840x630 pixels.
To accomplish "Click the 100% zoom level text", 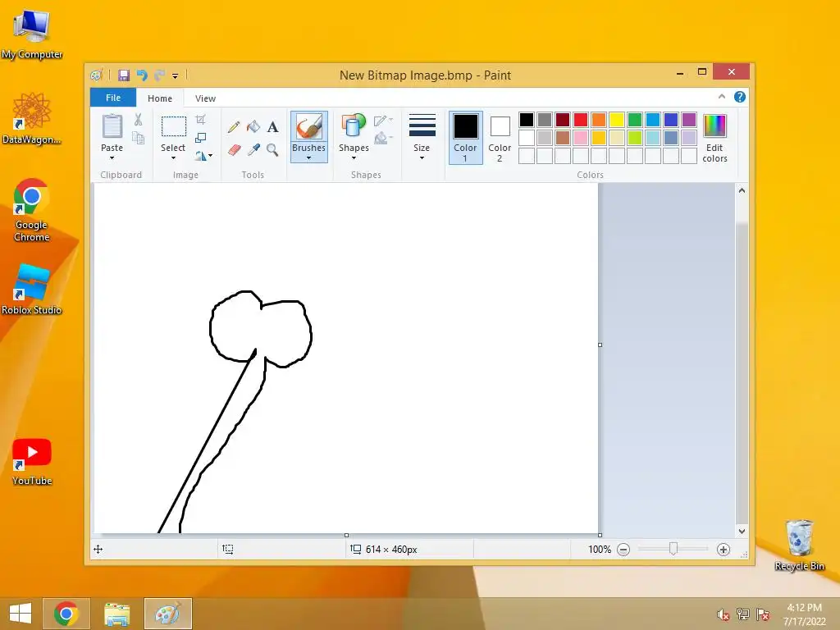I will click(x=600, y=550).
